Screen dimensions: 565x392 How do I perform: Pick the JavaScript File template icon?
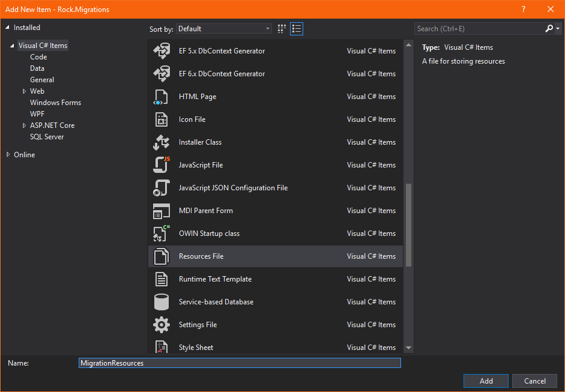pyautogui.click(x=162, y=164)
